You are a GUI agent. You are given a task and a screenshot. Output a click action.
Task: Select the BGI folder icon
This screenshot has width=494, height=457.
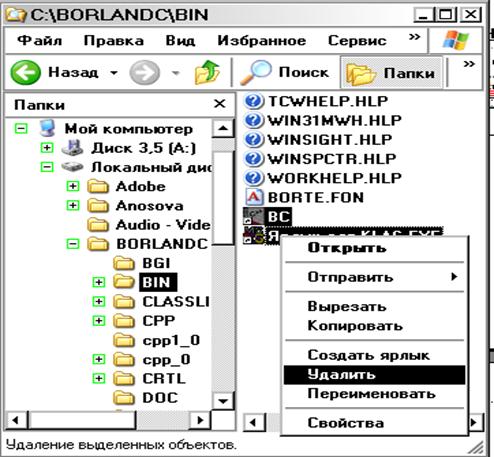pyautogui.click(x=124, y=263)
